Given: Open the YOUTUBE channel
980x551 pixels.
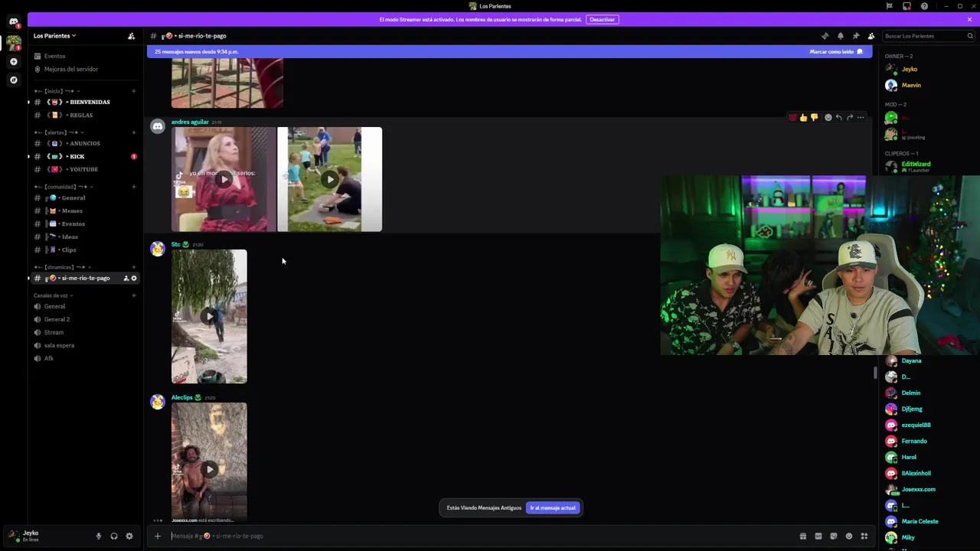Looking at the screenshot, I should 85,169.
